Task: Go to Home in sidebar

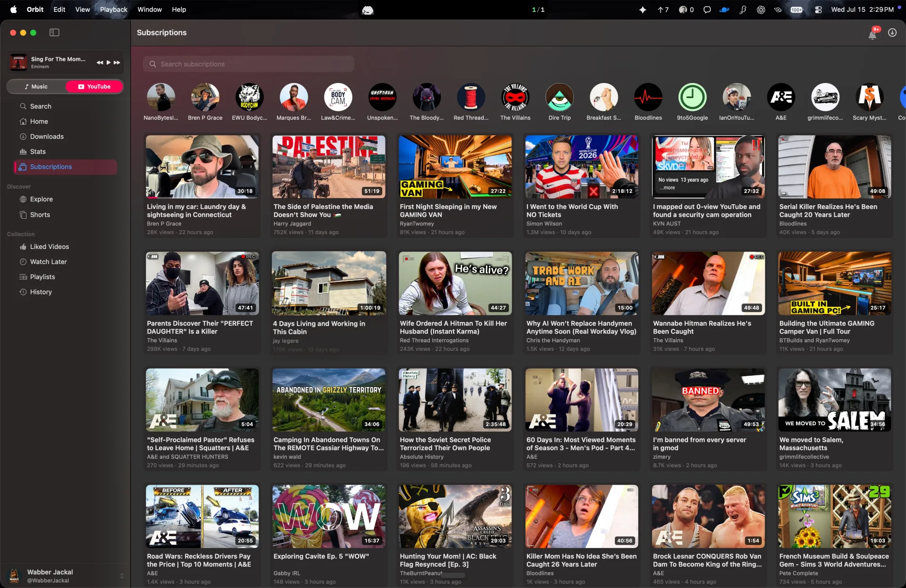Action: pos(66,122)
